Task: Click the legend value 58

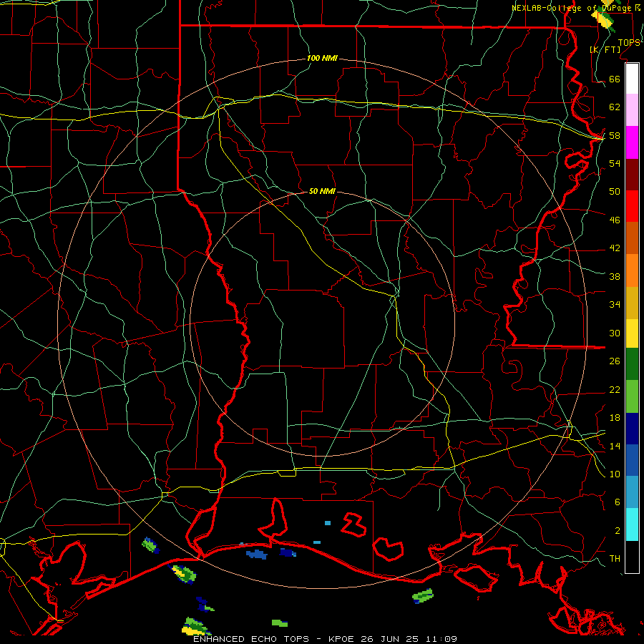Action: (615, 135)
